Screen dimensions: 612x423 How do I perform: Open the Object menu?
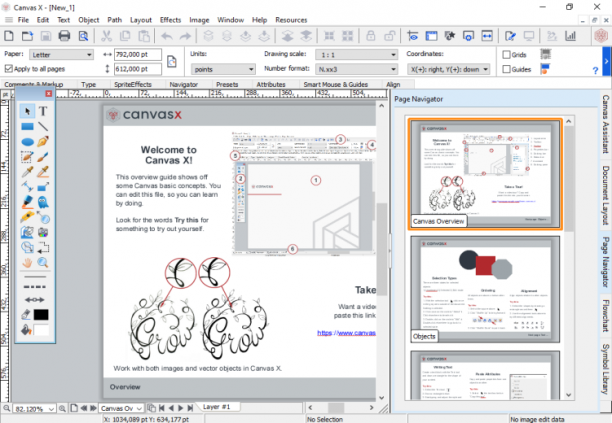pyautogui.click(x=89, y=20)
